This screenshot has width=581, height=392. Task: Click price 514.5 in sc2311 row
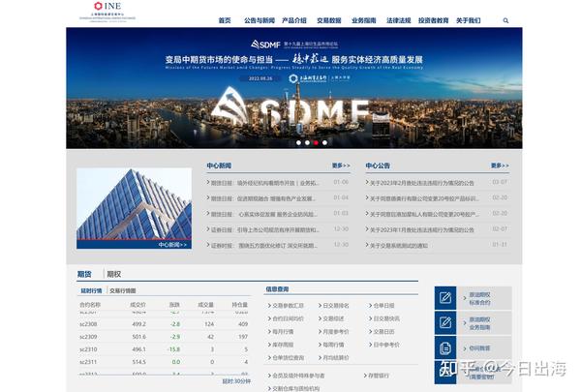point(138,362)
